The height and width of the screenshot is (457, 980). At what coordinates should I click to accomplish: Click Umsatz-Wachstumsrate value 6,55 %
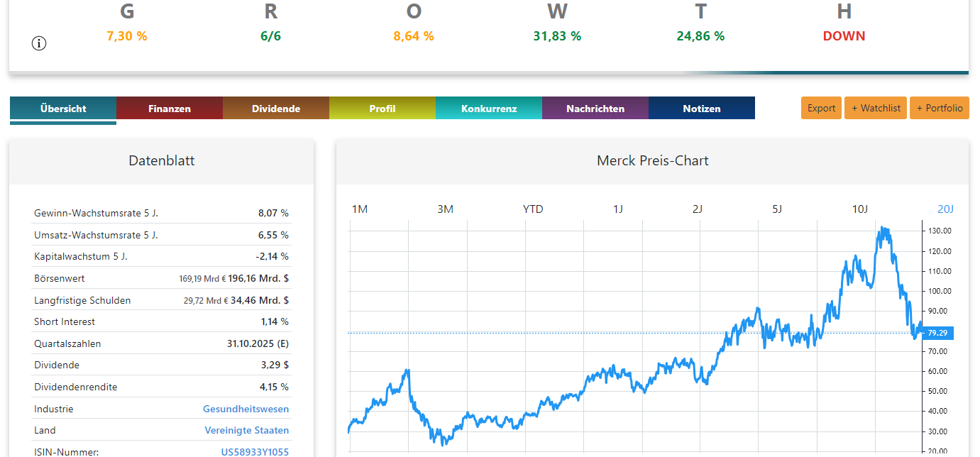[273, 235]
